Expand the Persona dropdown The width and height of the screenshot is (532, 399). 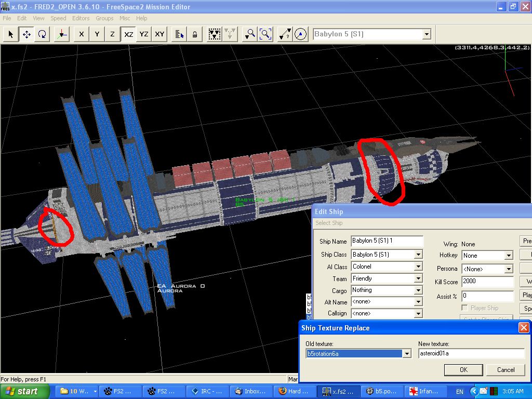click(509, 269)
